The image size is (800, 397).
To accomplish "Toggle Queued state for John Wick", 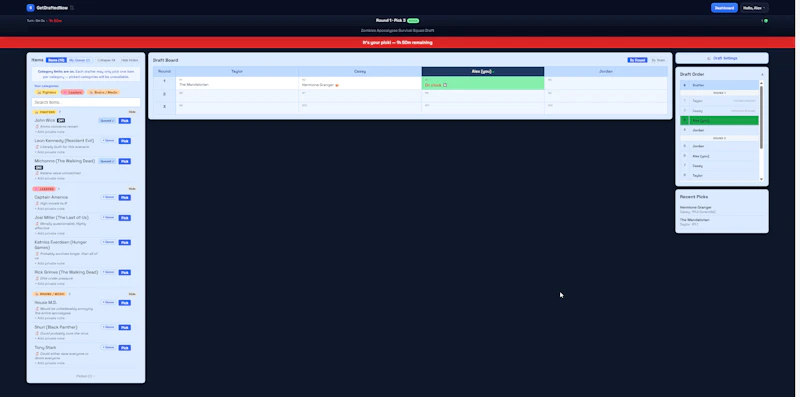I will [x=107, y=120].
